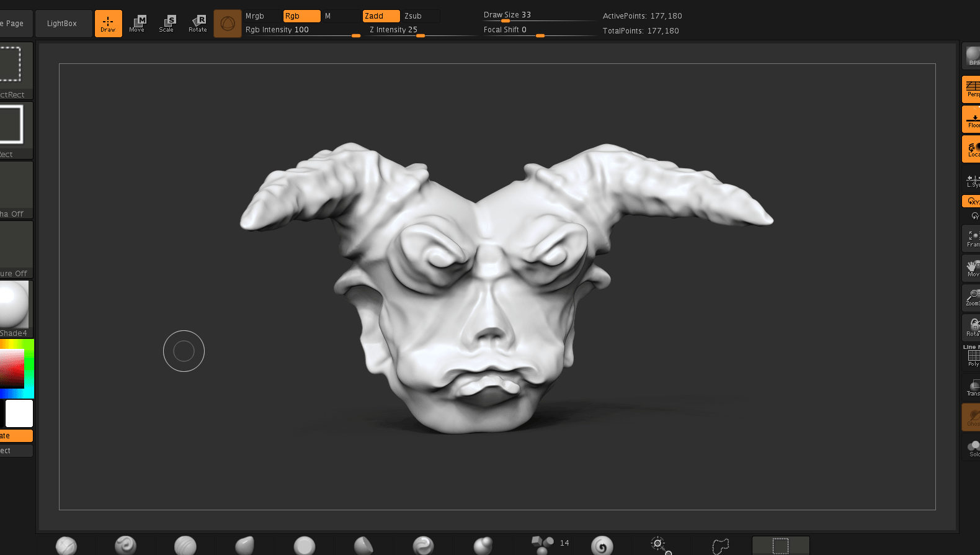Image resolution: width=980 pixels, height=555 pixels.
Task: Select the Draw mode button
Action: pyautogui.click(x=108, y=24)
